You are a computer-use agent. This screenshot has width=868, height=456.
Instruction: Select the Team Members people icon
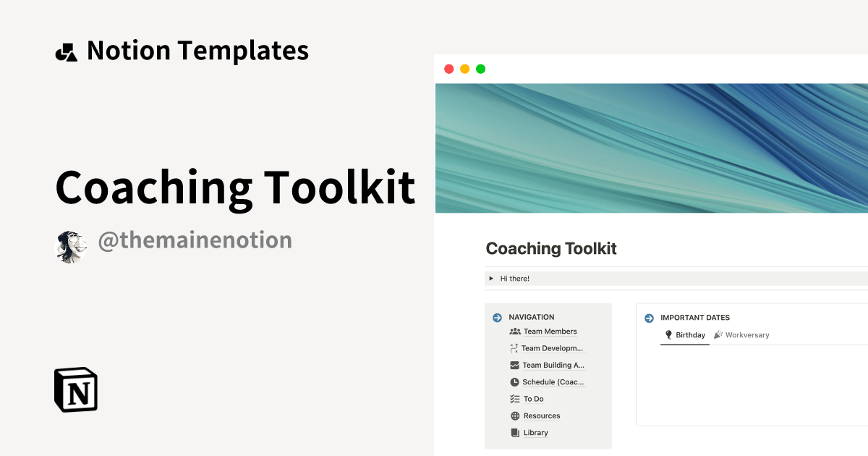pyautogui.click(x=515, y=331)
